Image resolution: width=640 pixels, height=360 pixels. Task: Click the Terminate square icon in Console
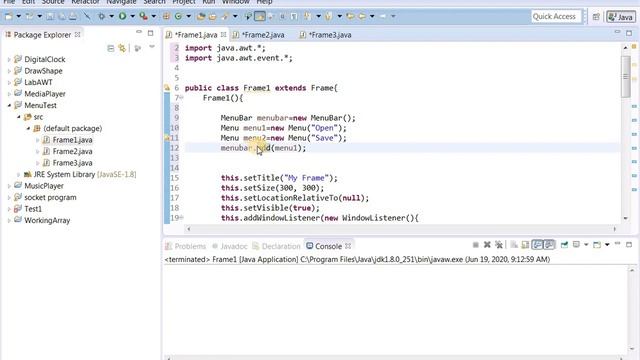tap(476, 245)
